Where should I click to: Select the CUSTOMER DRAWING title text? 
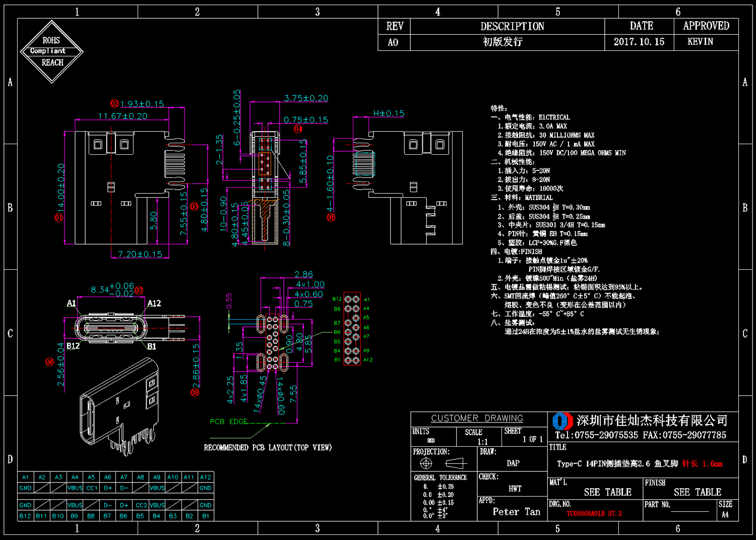(477, 418)
